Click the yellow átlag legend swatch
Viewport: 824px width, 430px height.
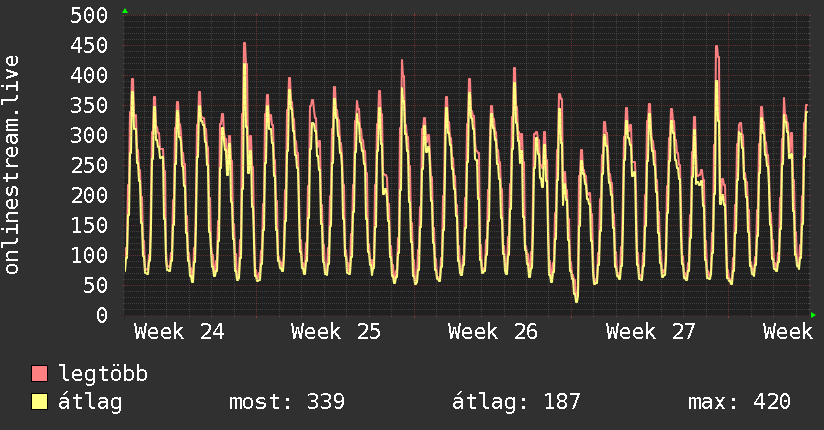click(x=39, y=402)
